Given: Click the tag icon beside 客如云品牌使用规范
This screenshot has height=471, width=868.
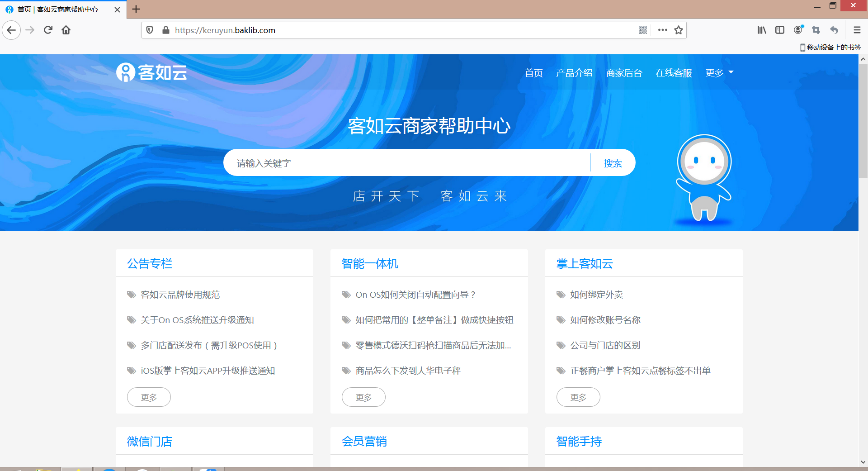Looking at the screenshot, I should (x=132, y=295).
